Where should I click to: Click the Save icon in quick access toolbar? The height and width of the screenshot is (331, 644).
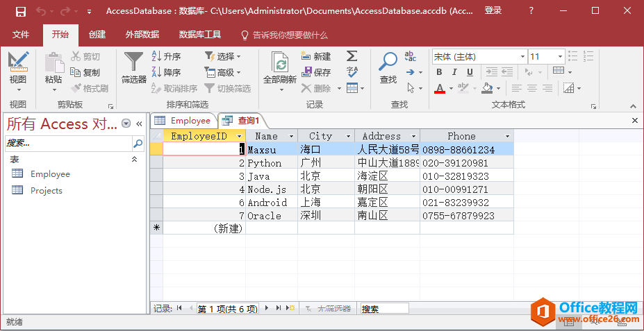20,11
